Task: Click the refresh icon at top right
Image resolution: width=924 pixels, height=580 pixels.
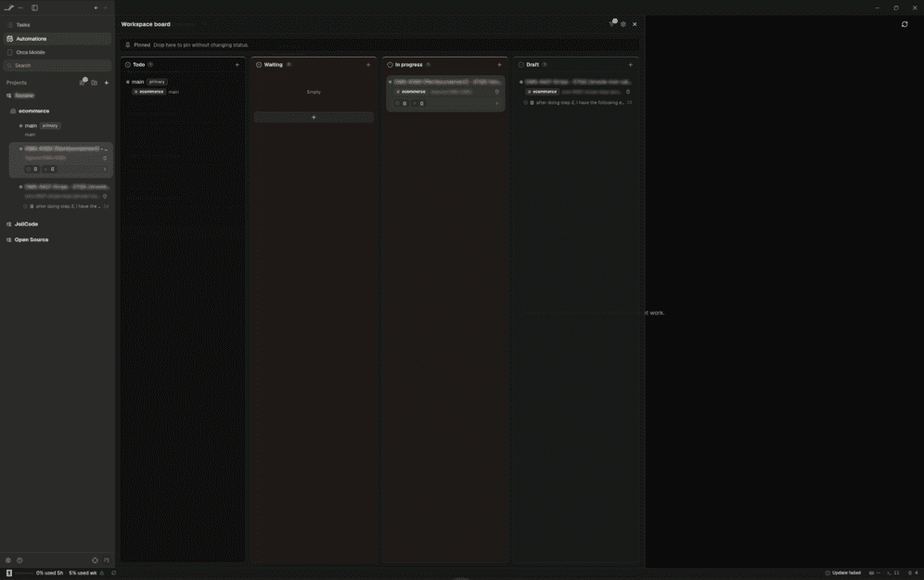Action: tap(905, 24)
